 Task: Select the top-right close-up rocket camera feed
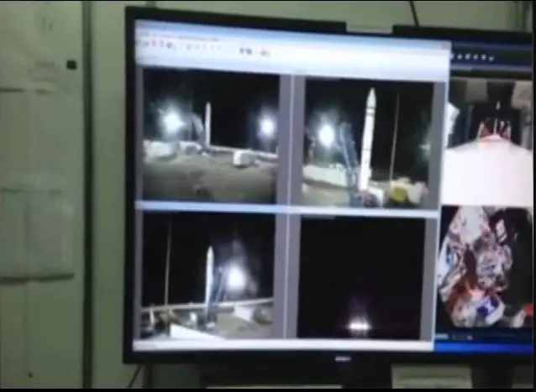coord(368,144)
